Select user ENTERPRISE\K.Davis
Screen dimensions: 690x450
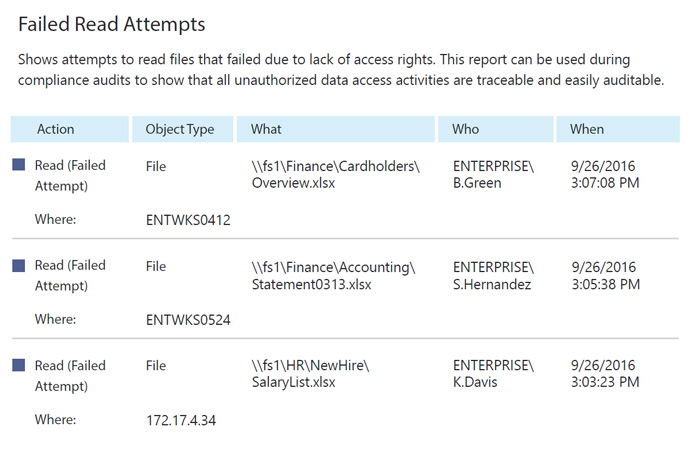click(493, 374)
